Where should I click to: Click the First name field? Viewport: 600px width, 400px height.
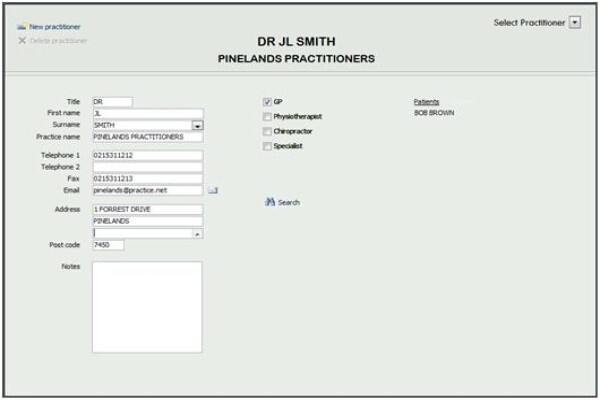148,114
